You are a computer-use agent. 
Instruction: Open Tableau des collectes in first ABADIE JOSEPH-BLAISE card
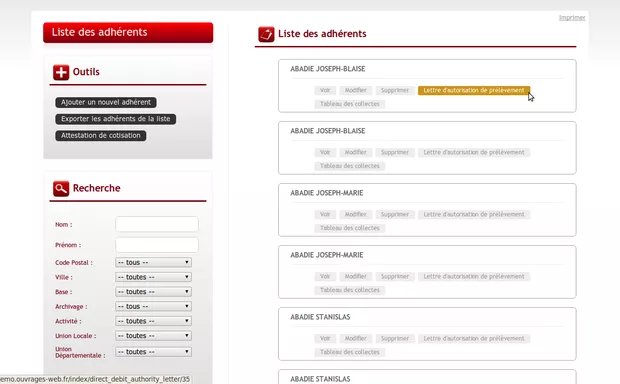350,104
